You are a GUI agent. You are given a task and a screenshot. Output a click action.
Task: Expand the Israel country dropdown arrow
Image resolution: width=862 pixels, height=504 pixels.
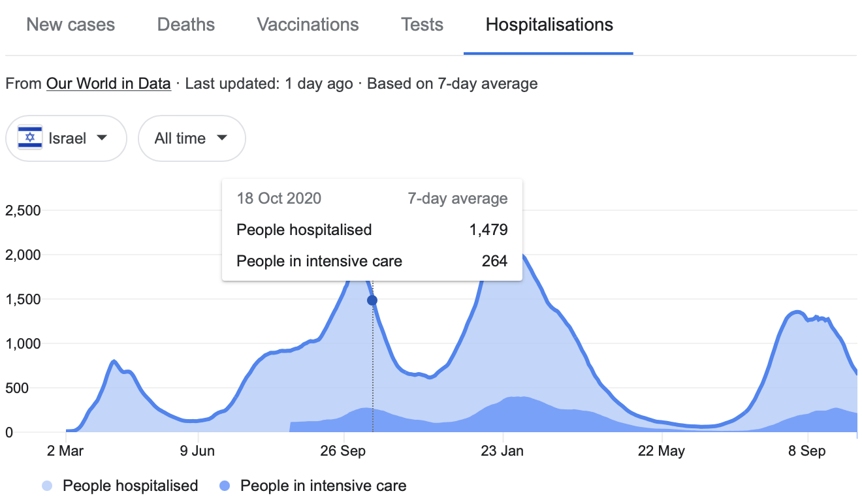[101, 138]
